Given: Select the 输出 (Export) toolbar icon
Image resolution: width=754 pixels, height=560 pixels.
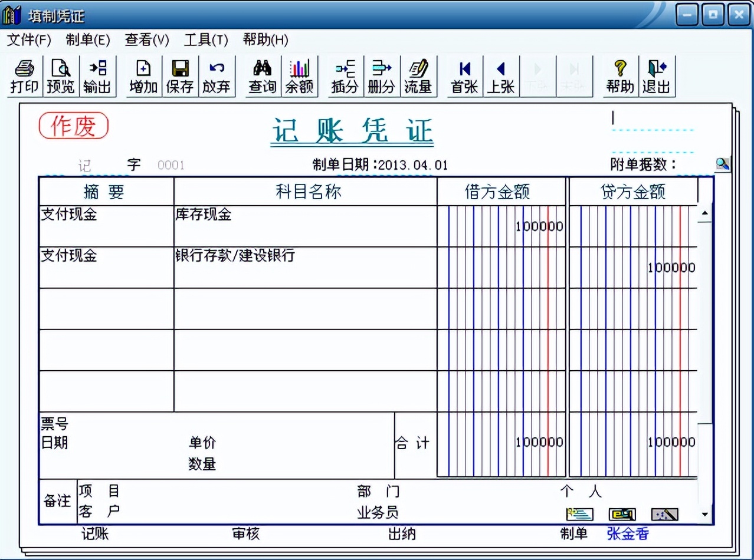Looking at the screenshot, I should coord(98,75).
